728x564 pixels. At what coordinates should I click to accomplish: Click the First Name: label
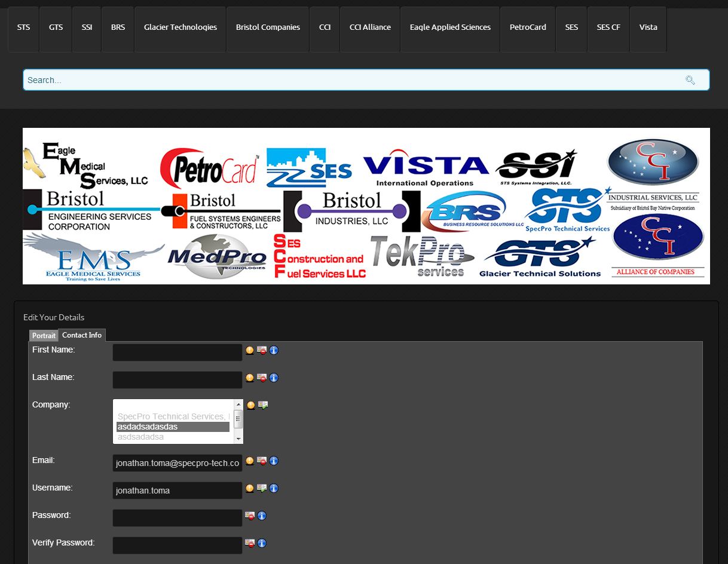click(x=54, y=350)
